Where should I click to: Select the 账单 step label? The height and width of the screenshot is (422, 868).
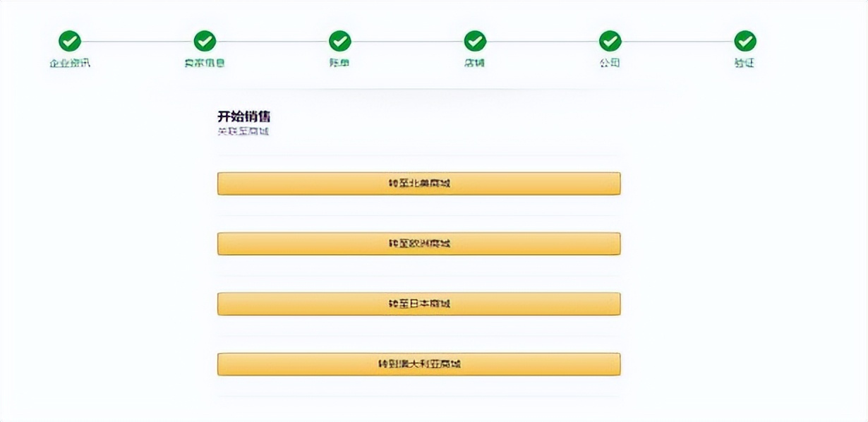click(x=339, y=64)
